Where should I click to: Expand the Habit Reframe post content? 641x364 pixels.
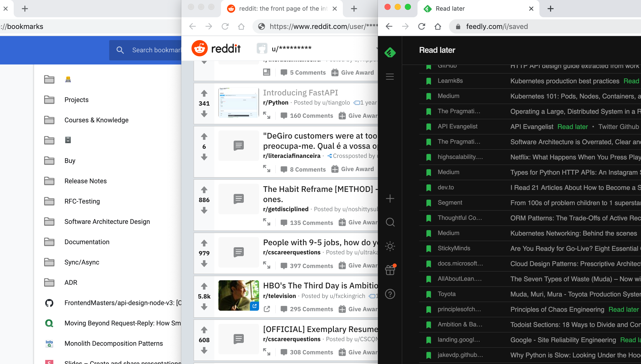pyautogui.click(x=267, y=222)
